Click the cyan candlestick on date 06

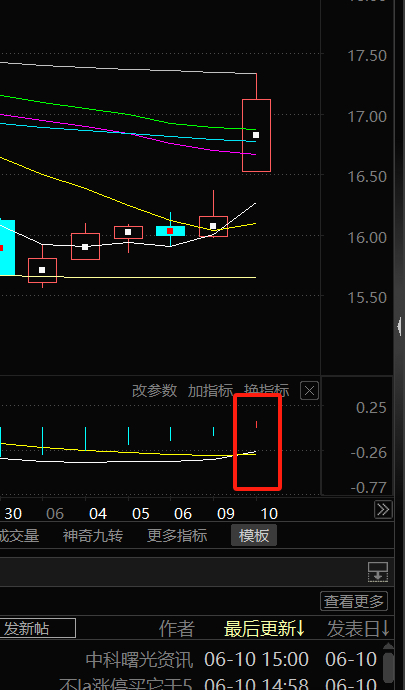170,231
